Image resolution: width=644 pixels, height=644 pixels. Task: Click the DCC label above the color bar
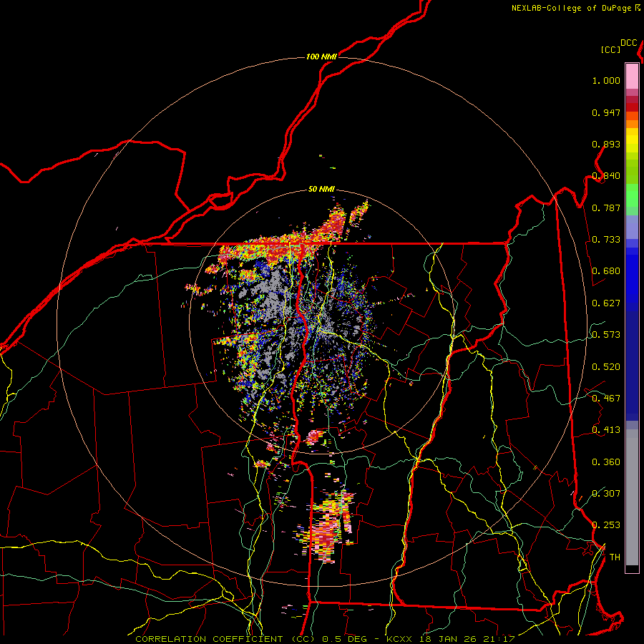coord(628,43)
